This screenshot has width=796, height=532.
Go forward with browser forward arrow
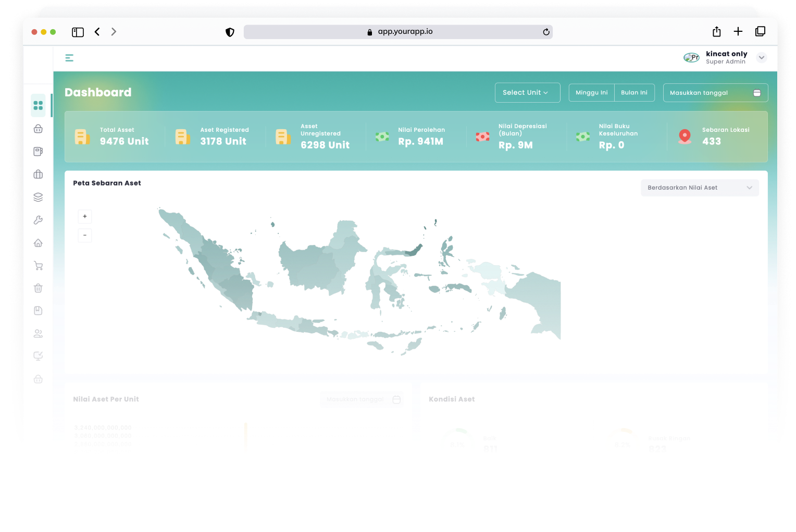coord(114,32)
